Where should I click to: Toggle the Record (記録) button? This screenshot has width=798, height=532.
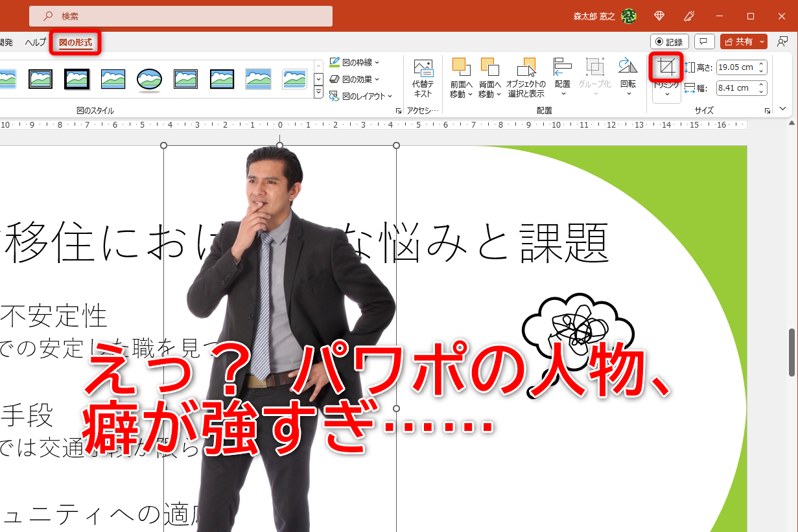click(x=669, y=41)
